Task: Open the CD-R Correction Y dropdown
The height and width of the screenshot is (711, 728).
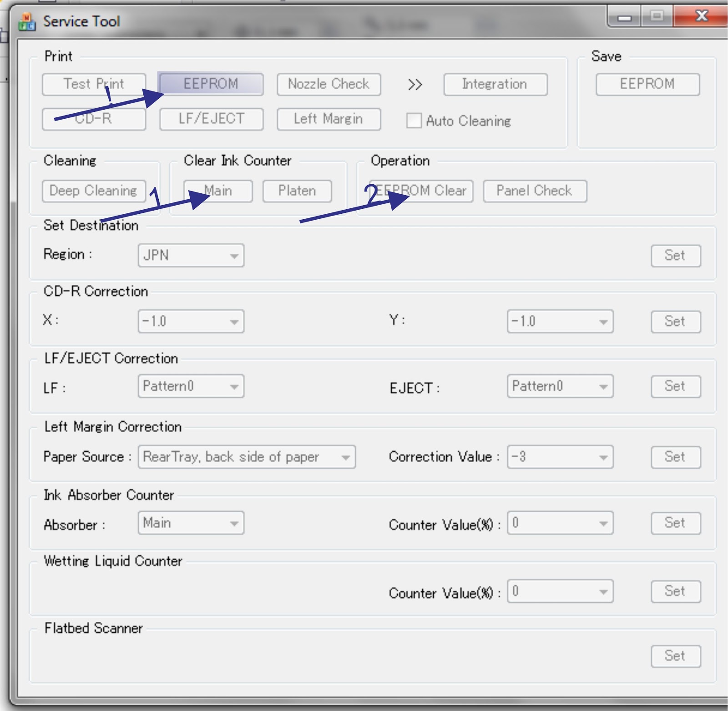Action: coord(560,321)
